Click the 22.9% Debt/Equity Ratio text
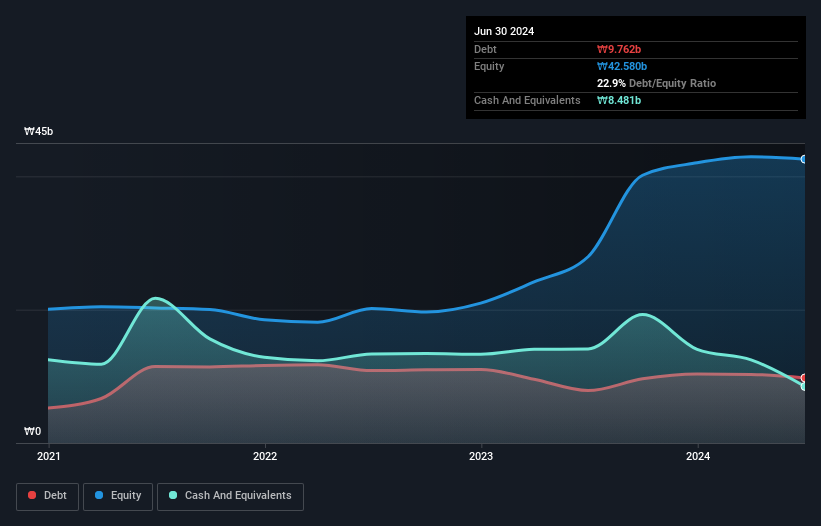Viewport: 821px width, 526px height. [x=656, y=83]
